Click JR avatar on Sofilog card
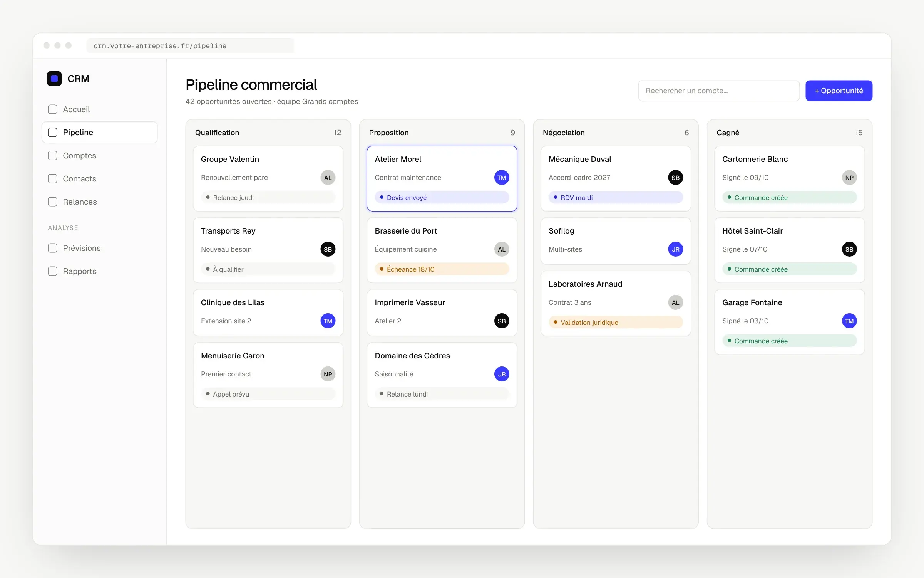The height and width of the screenshot is (578, 924). pos(676,249)
